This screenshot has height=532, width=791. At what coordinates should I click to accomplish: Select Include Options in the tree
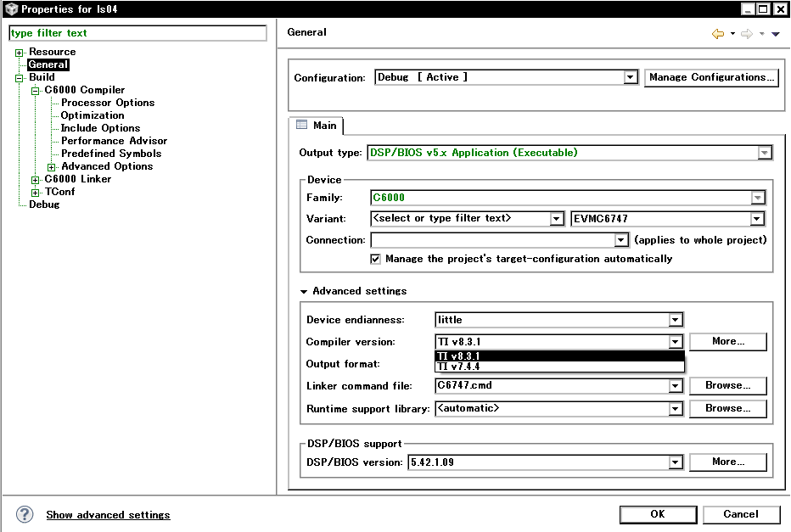pyautogui.click(x=100, y=128)
